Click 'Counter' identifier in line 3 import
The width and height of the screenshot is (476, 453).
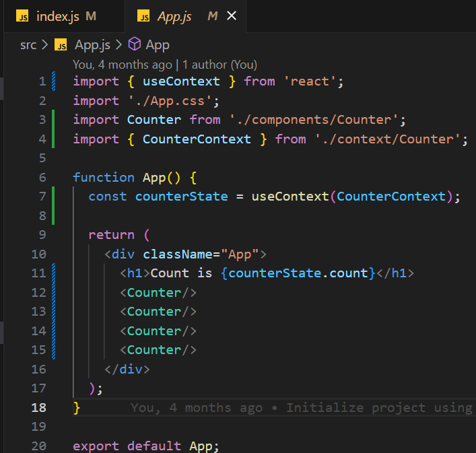tap(154, 120)
